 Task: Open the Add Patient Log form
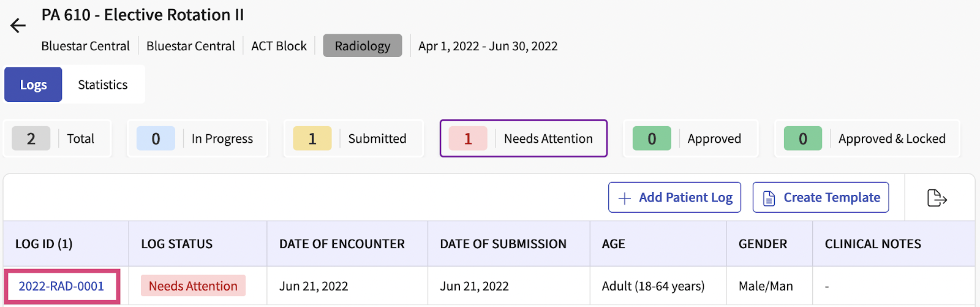pos(674,197)
